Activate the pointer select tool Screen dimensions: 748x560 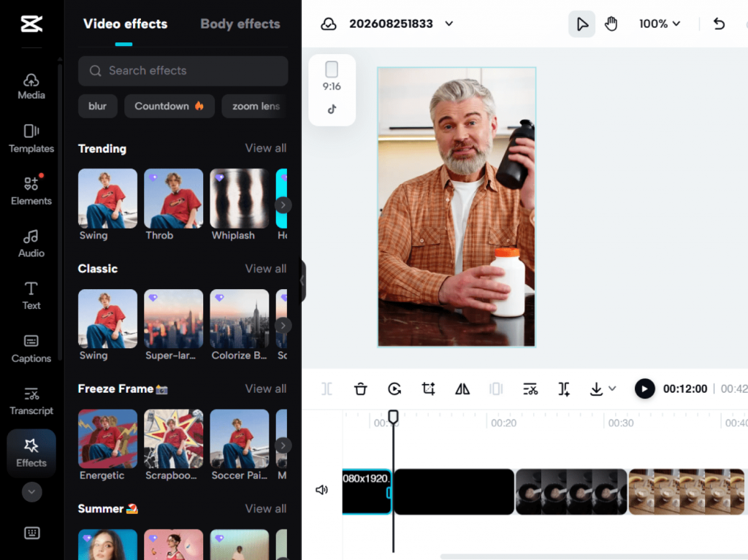pos(581,24)
